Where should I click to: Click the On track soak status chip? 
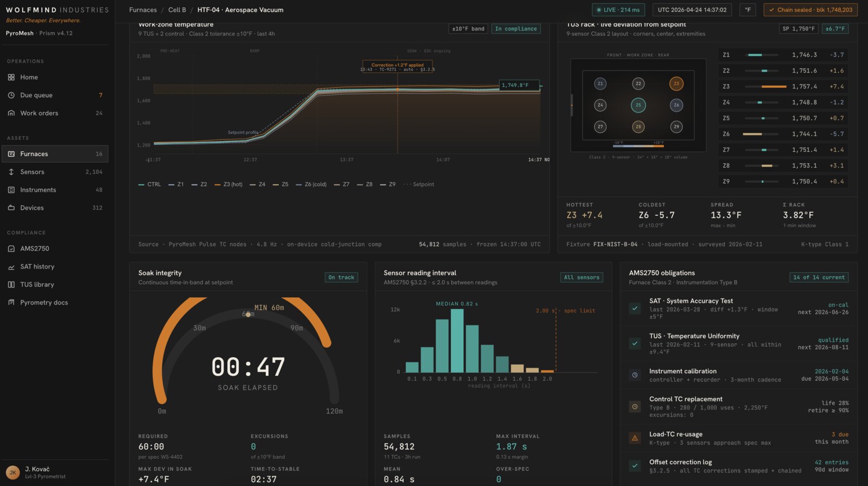coord(341,277)
